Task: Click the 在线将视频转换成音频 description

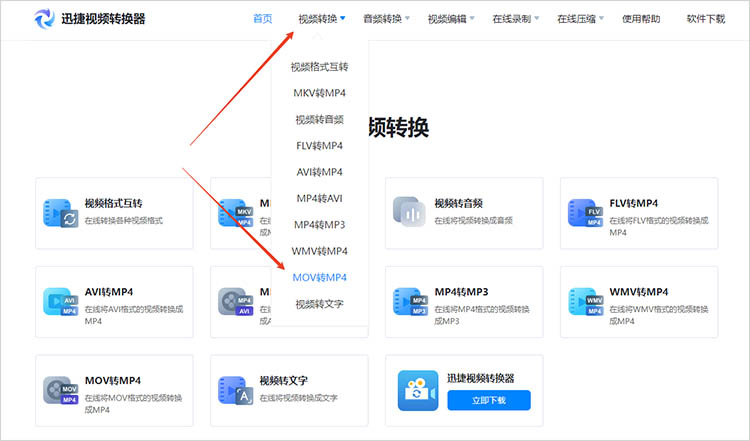Action: 474,220
